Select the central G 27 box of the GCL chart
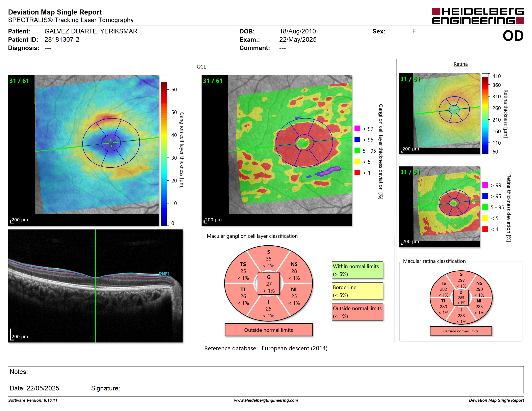This screenshot has width=532, height=411. coord(269,284)
